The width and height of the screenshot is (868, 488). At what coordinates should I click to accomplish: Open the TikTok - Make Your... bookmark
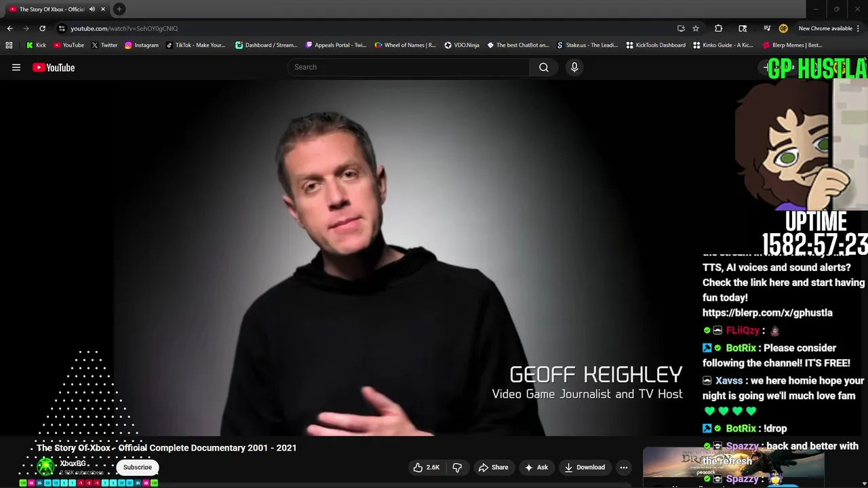(x=195, y=45)
